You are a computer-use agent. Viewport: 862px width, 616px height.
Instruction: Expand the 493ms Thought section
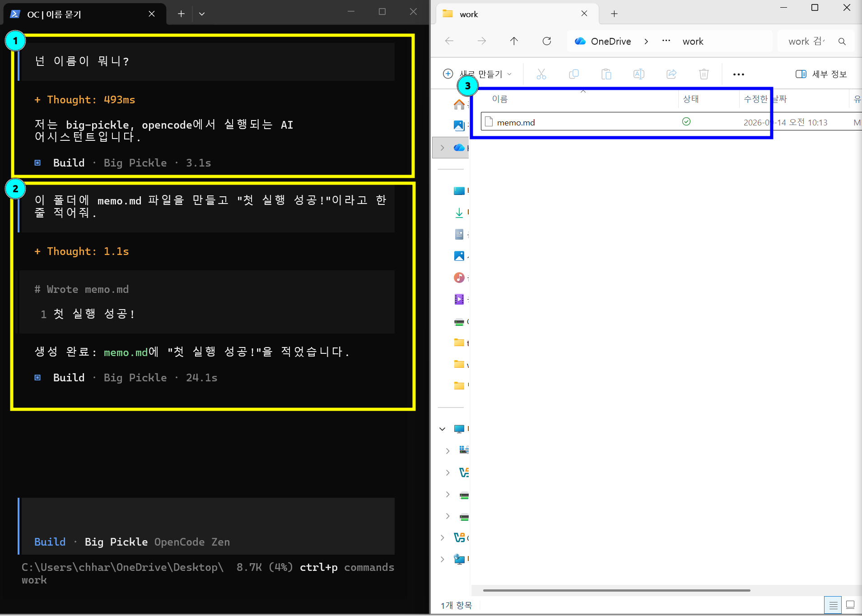pos(84,100)
